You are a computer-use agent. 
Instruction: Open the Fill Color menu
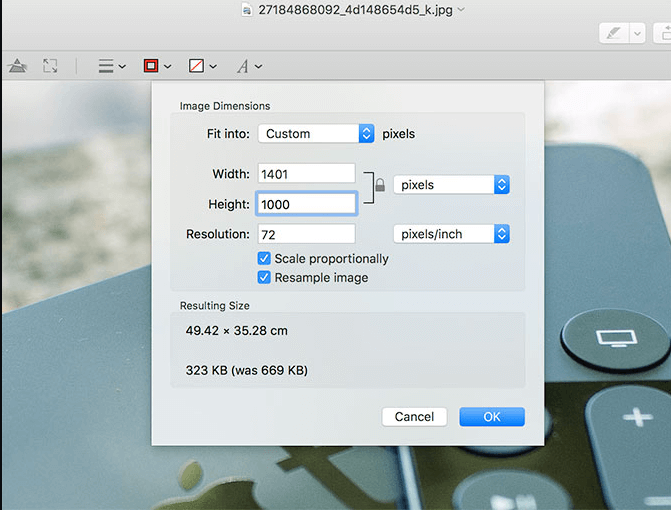(201, 66)
